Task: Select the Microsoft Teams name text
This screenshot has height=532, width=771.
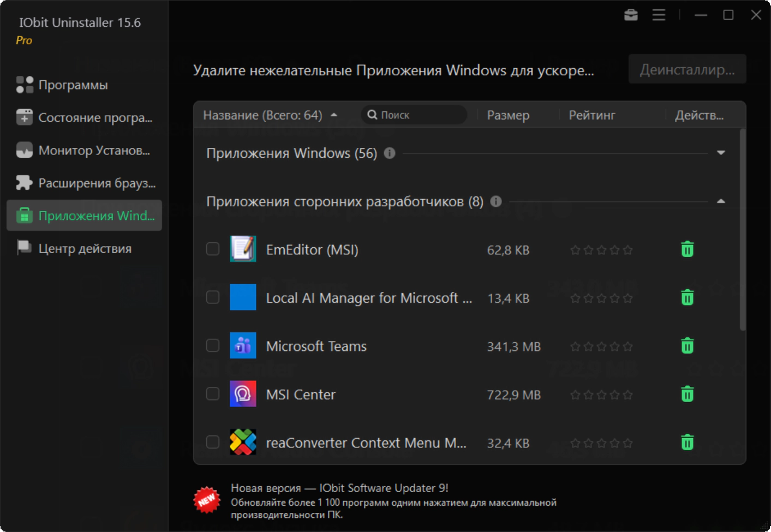Action: click(x=316, y=346)
